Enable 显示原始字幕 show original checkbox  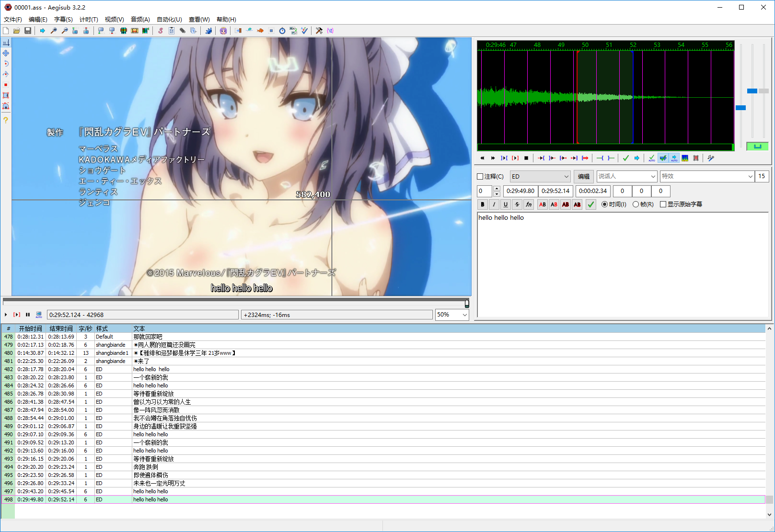click(x=681, y=204)
